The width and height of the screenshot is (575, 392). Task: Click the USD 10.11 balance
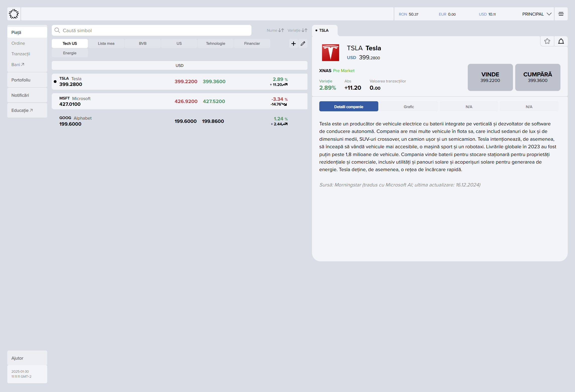(487, 14)
